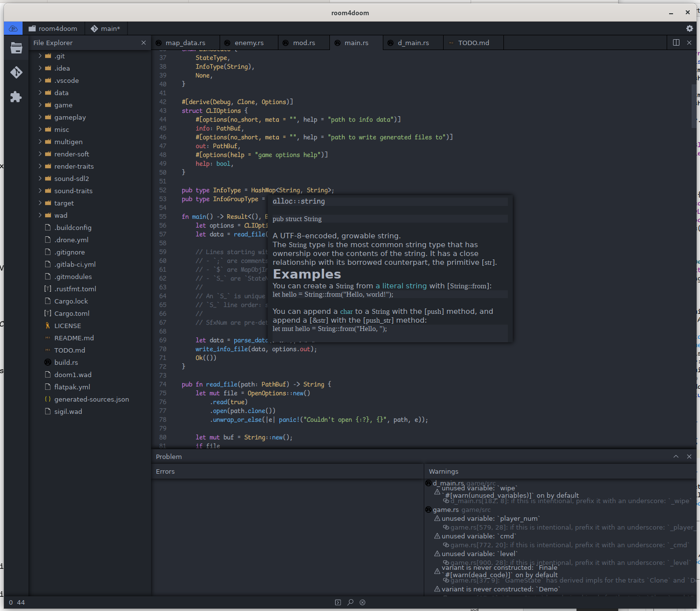Open the settings gear in the top-right corner
The image size is (700, 611).
(x=689, y=28)
